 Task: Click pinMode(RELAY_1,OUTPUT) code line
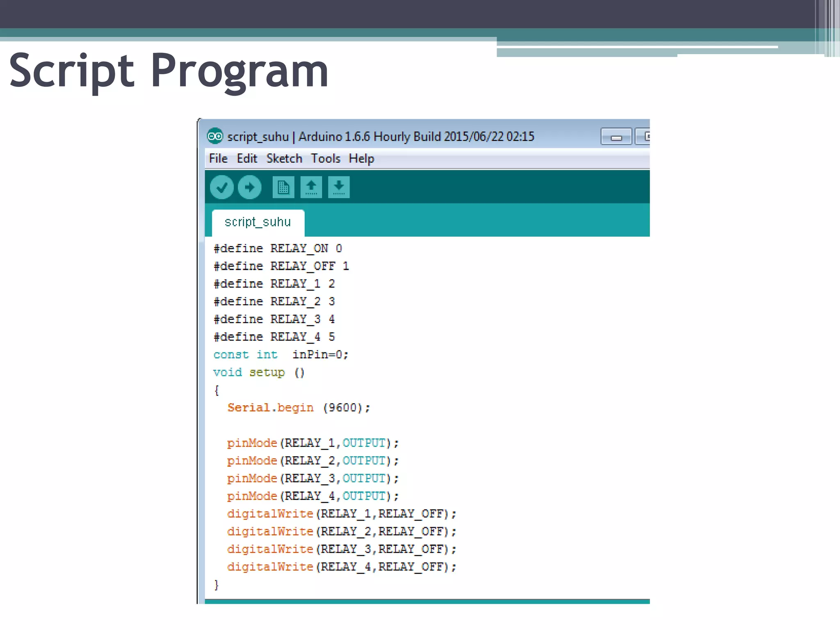313,443
